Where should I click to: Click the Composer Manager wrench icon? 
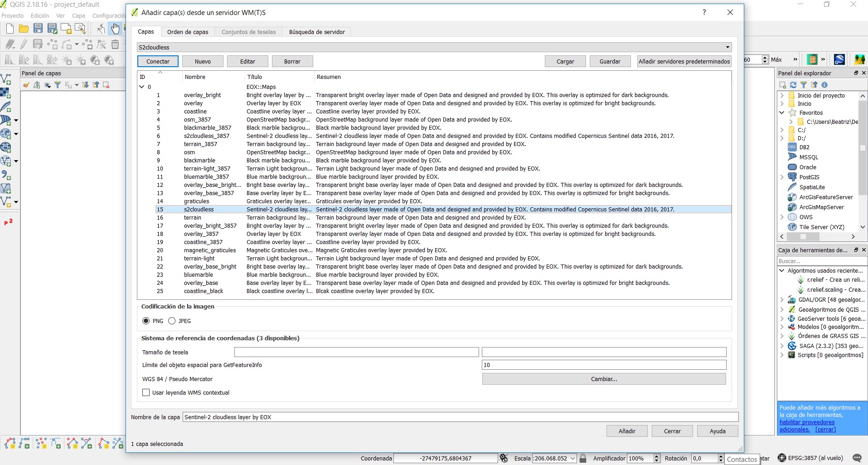tap(80, 29)
